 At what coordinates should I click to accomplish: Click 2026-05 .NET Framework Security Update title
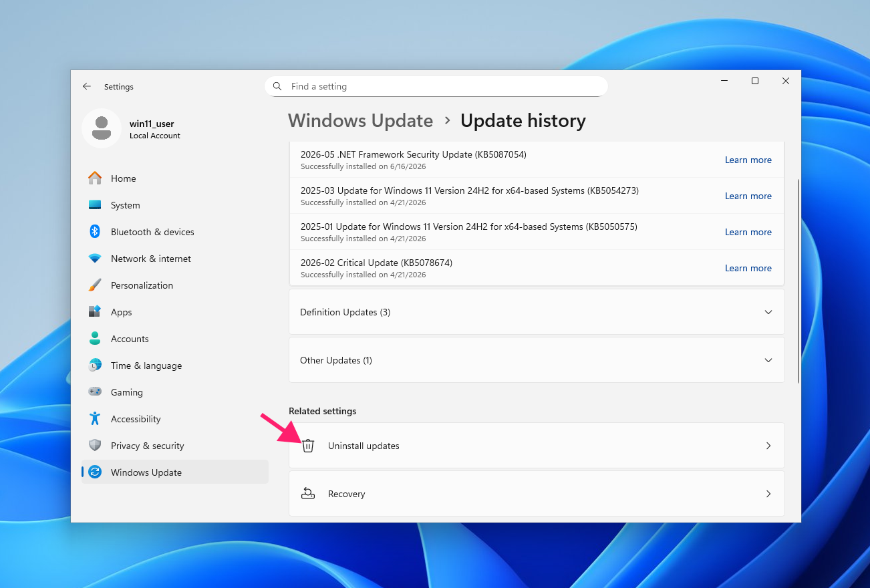coord(414,154)
